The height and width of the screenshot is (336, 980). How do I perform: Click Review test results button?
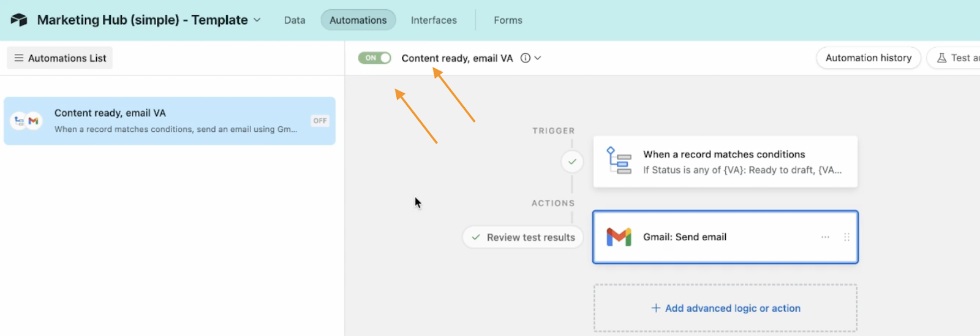523,237
